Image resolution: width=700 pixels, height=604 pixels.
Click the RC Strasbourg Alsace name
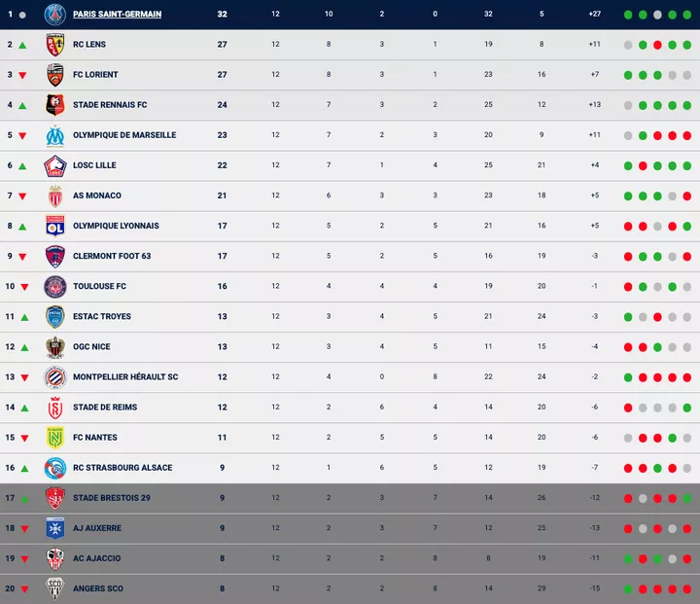pyautogui.click(x=122, y=468)
